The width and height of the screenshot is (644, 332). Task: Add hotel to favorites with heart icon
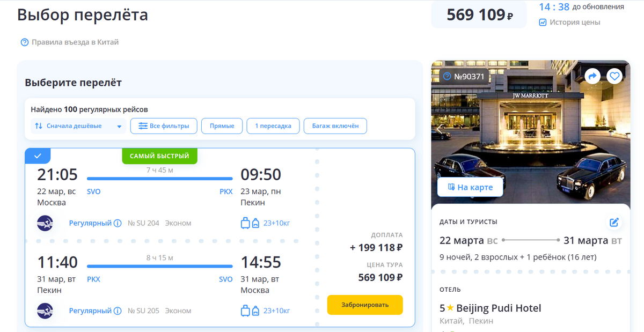coord(614,77)
